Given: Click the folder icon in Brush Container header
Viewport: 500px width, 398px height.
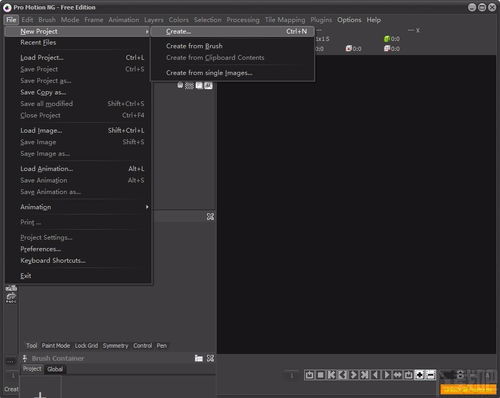Looking at the screenshot, I should (x=199, y=358).
